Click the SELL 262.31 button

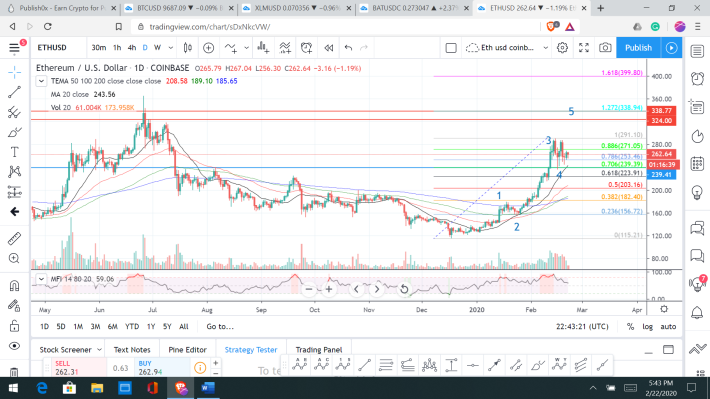[x=79, y=368]
